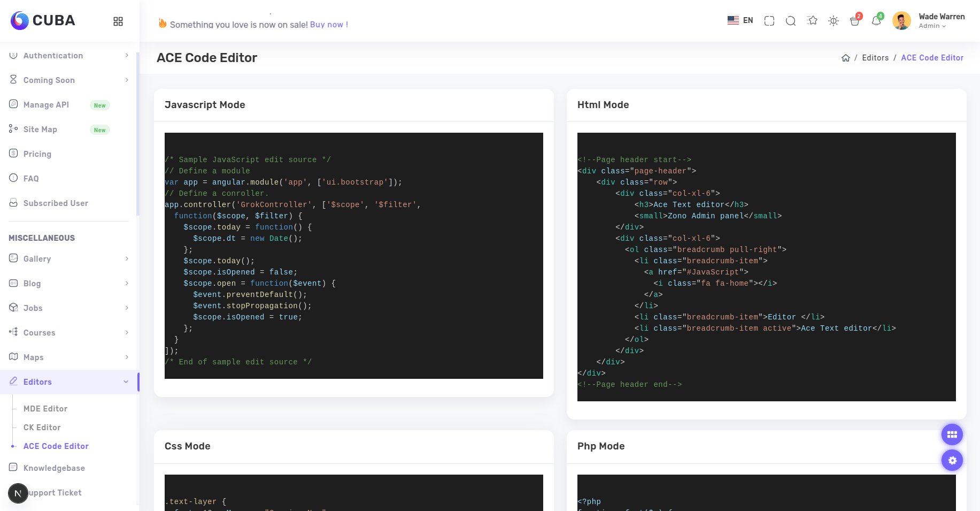This screenshot has width=980, height=511.
Task: Toggle dark mode with the sun icon
Action: point(834,21)
